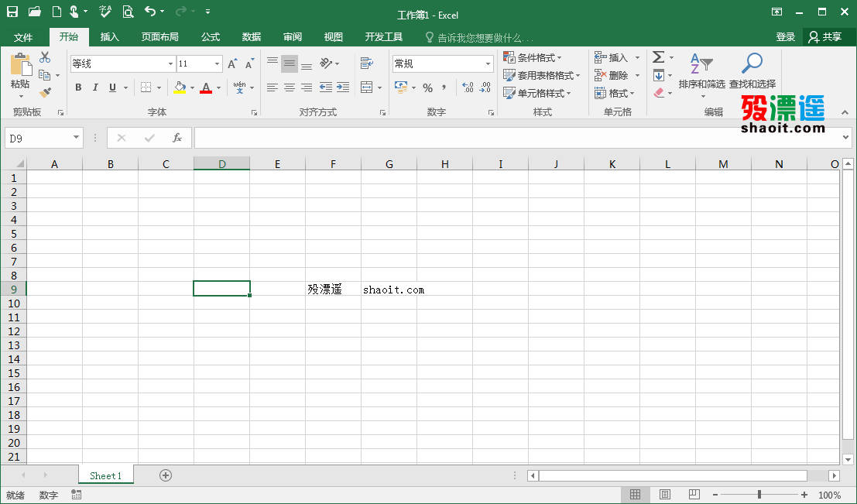
Task: Toggle align text left
Action: pyautogui.click(x=273, y=87)
